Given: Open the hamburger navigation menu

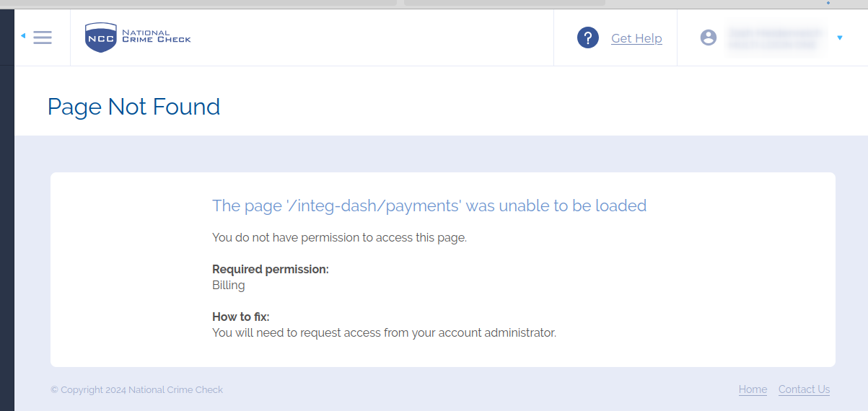Looking at the screenshot, I should pyautogui.click(x=43, y=37).
